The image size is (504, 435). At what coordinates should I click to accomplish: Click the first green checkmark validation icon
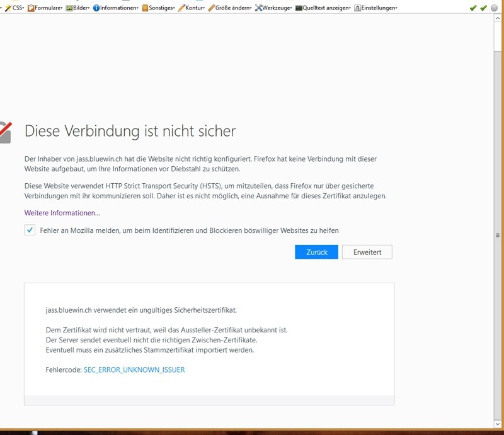473,8
